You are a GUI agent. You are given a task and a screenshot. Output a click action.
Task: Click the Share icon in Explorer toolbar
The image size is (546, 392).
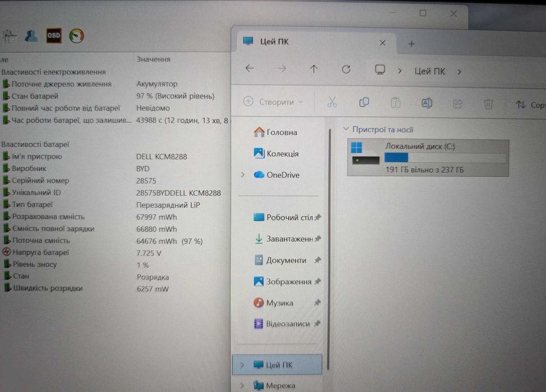click(x=457, y=104)
